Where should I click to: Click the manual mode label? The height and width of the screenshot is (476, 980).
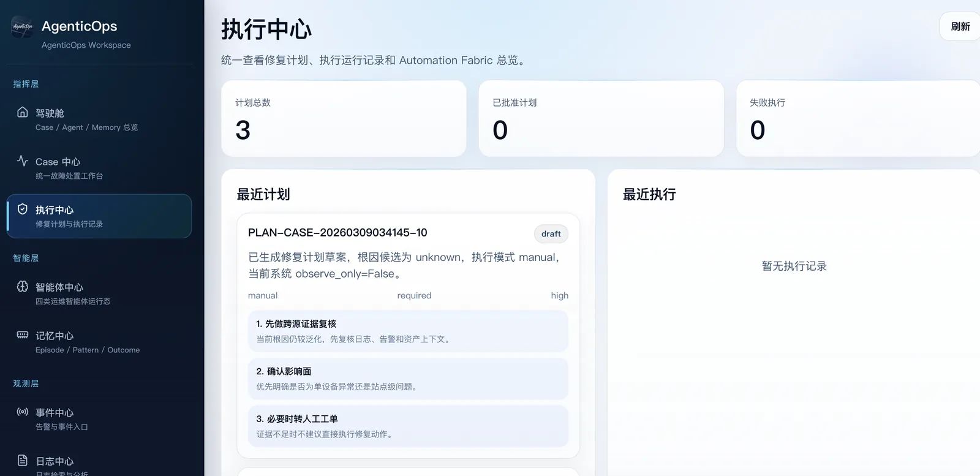(263, 295)
